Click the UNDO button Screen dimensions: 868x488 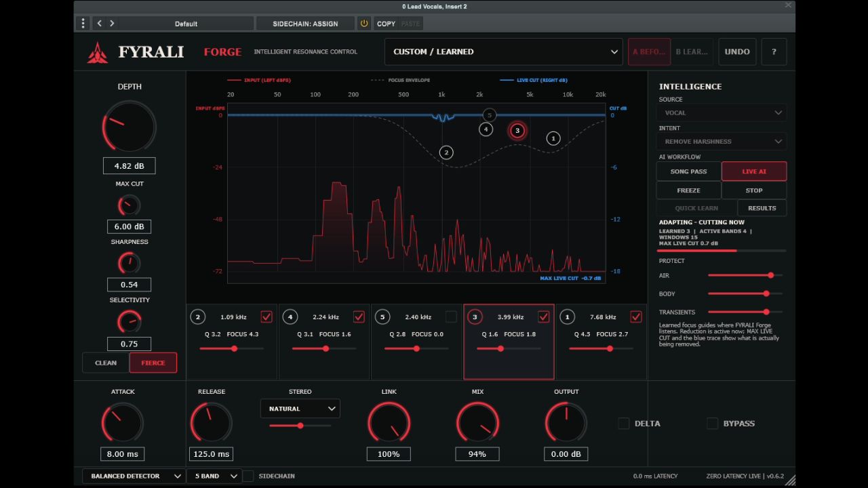(737, 52)
